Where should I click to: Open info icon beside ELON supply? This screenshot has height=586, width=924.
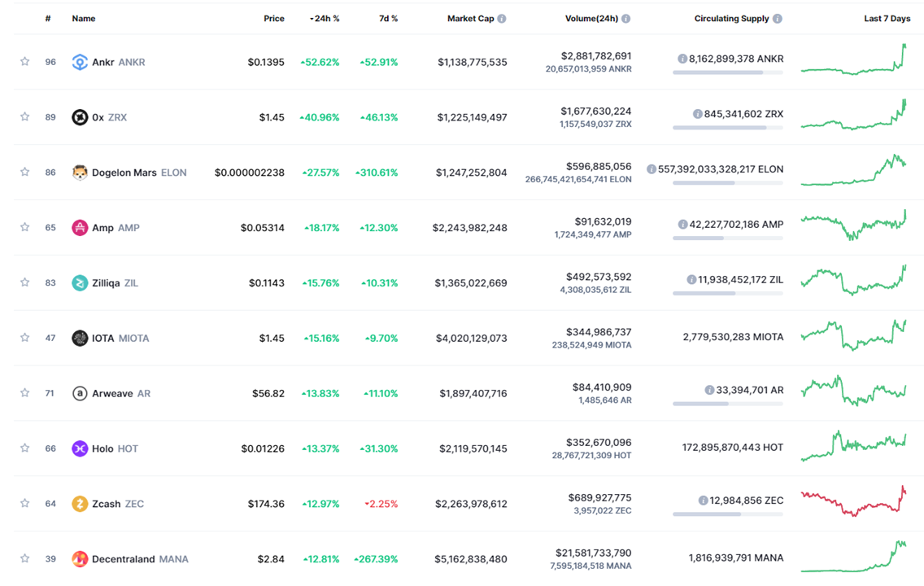coord(652,169)
